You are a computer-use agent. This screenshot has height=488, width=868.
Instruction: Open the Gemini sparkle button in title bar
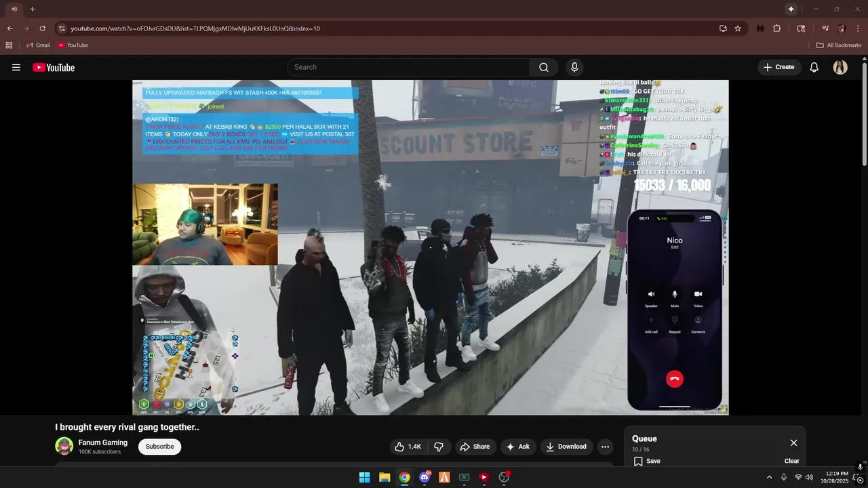(791, 9)
